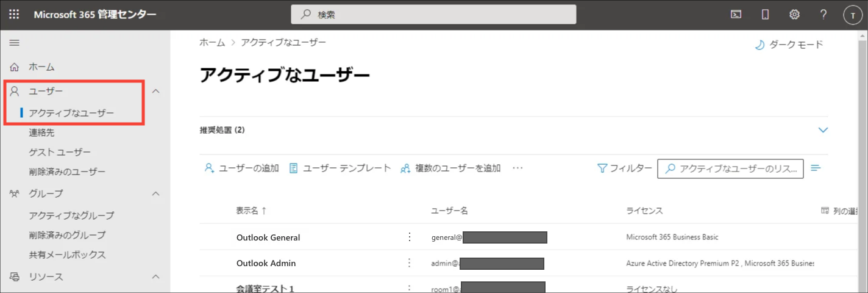Screen dimensions: 868x293
Task: Open the Outlook Admin user
Action: point(266,263)
